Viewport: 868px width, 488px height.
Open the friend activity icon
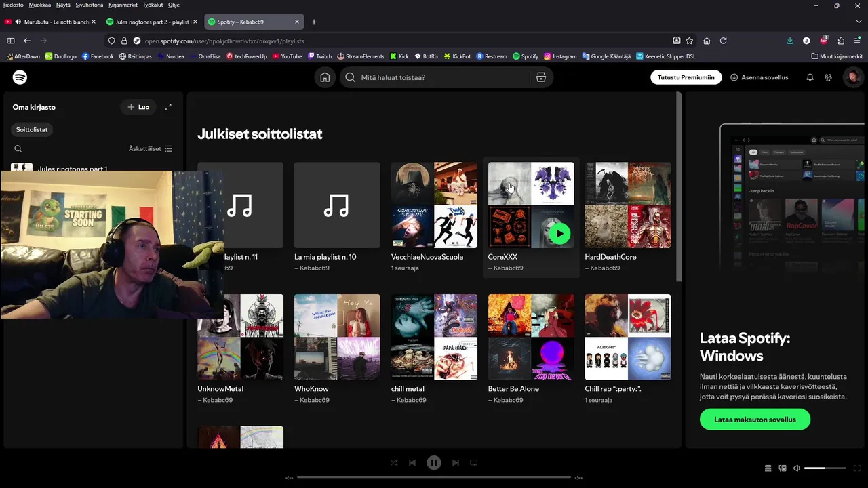click(x=828, y=77)
